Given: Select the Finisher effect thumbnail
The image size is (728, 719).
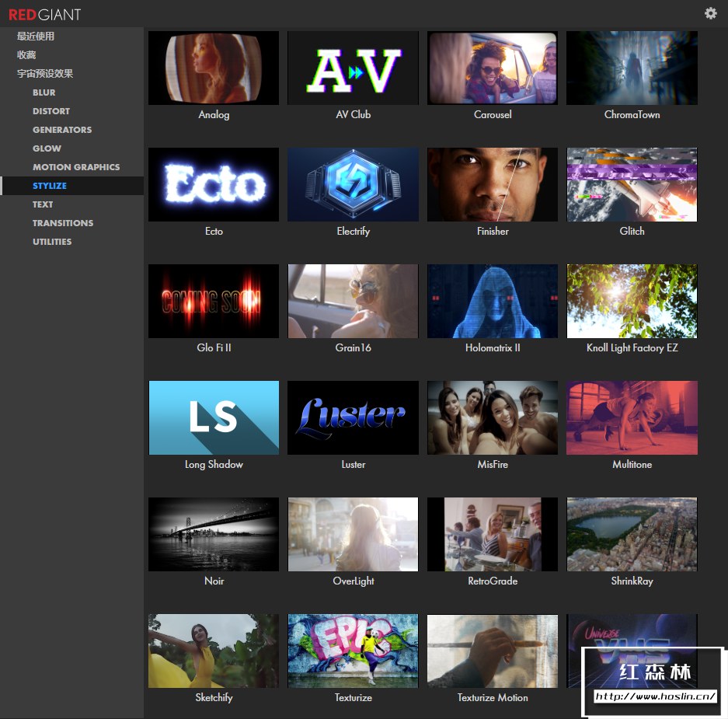Looking at the screenshot, I should click(x=492, y=184).
